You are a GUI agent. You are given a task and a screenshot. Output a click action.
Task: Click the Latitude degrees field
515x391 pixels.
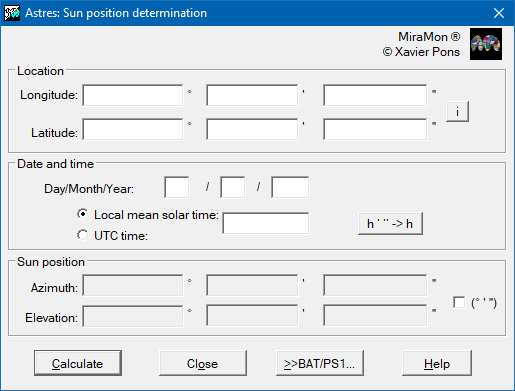tap(133, 129)
